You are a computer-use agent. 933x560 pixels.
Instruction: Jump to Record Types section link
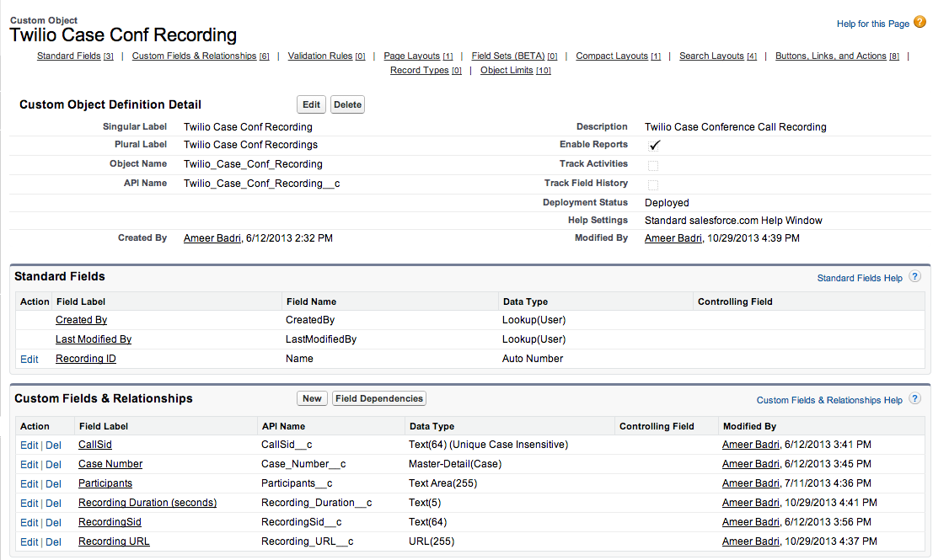(x=426, y=70)
